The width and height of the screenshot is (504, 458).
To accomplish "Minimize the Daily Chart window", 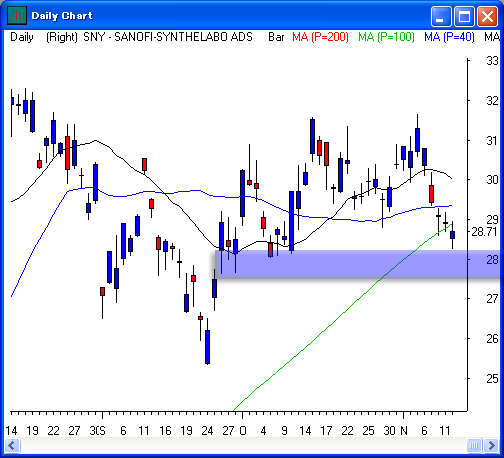I will click(x=441, y=16).
